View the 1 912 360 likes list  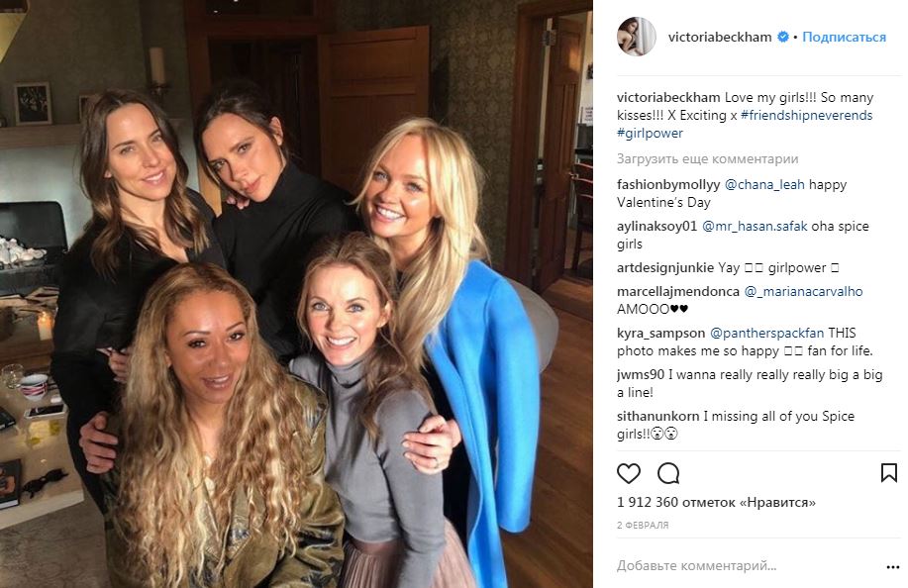click(716, 502)
